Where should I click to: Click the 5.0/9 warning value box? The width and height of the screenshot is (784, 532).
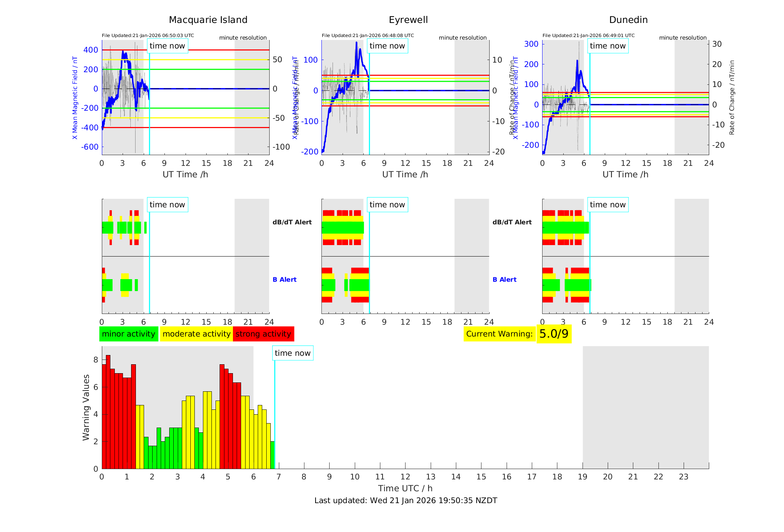(554, 334)
